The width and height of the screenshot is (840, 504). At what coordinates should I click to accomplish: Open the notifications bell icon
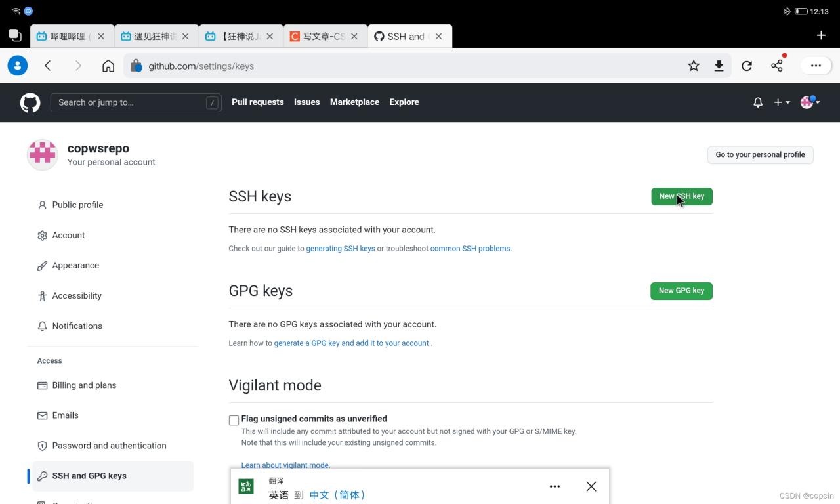point(758,102)
